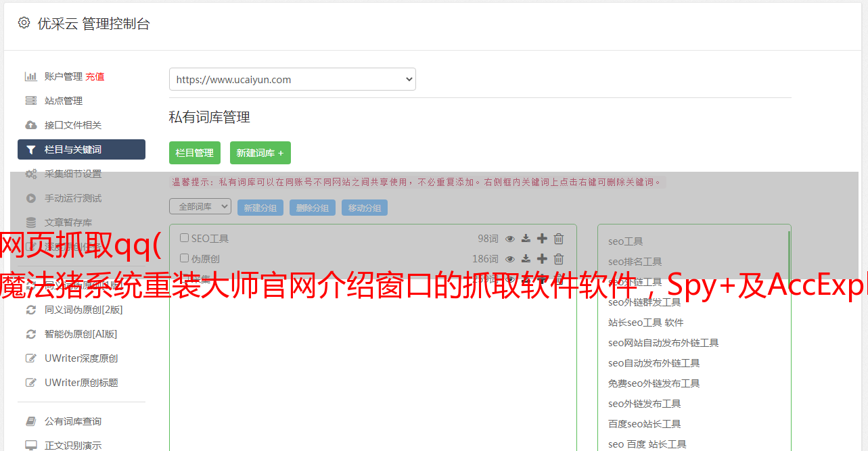This screenshot has height=451, width=868.
Task: Go to UWriter深度原创 in the sidebar
Action: (81, 358)
